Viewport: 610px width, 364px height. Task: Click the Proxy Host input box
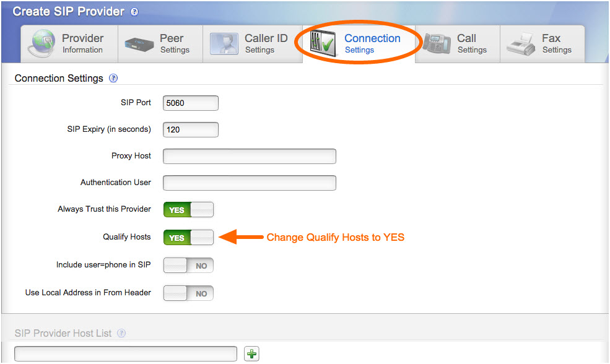pyautogui.click(x=249, y=156)
